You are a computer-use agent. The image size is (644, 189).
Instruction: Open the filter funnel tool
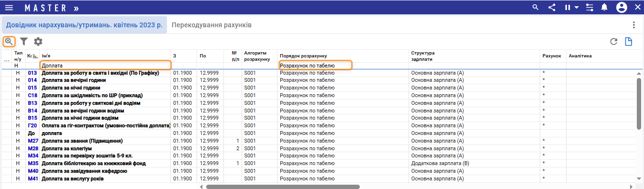(x=23, y=42)
